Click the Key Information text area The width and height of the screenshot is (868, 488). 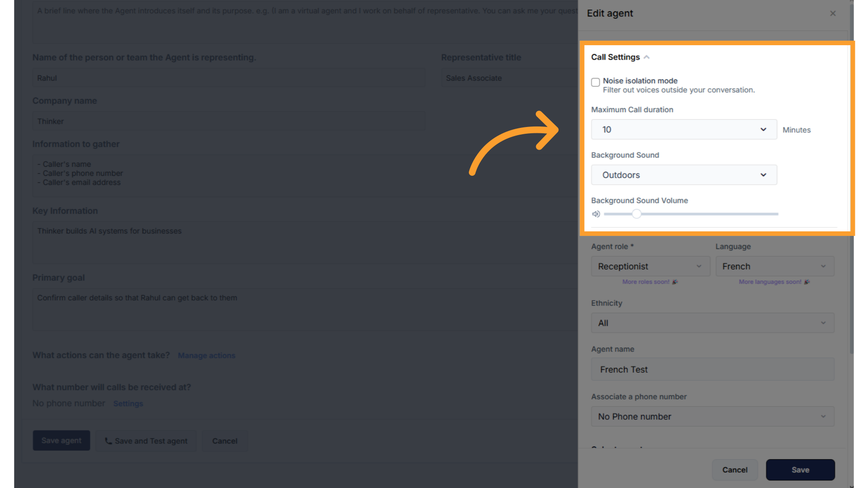tap(305, 242)
